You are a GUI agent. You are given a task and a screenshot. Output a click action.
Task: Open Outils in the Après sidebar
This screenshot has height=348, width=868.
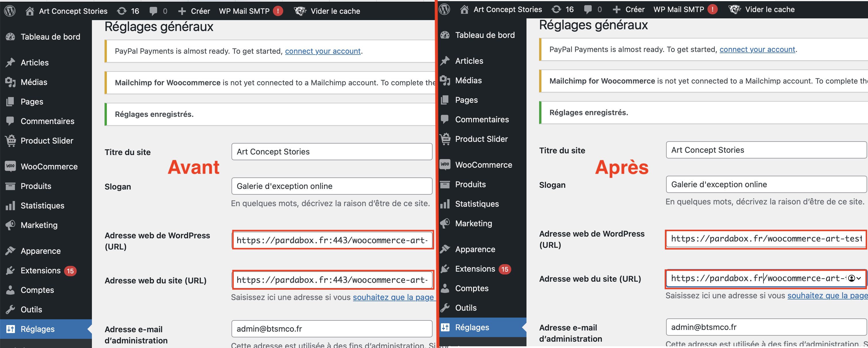click(466, 308)
